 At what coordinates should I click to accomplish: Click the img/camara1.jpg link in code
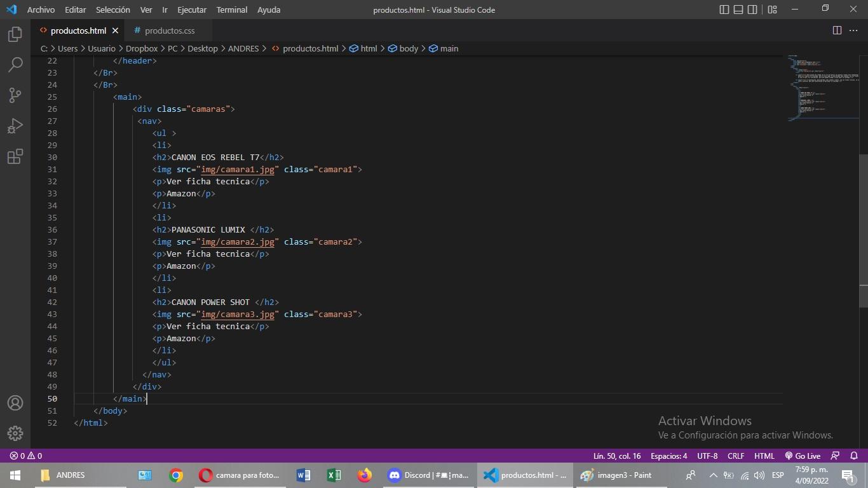(x=238, y=170)
